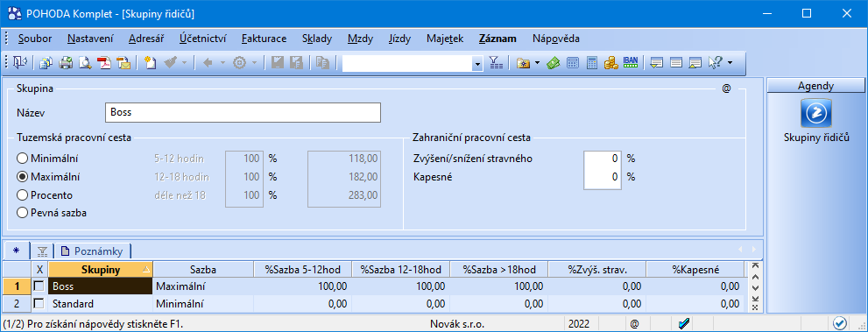Click the Agendy panel header button
The image size is (868, 332).
pos(816,86)
